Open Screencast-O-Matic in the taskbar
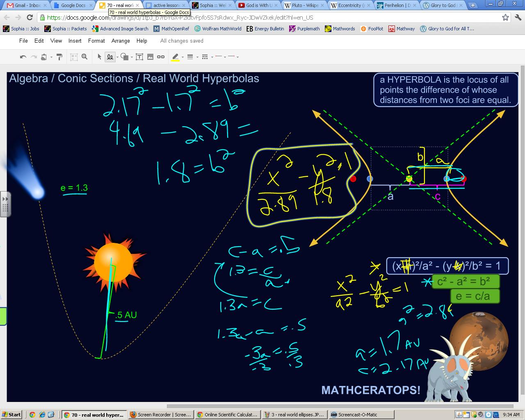Screen dimensions: 525x420 (361, 415)
